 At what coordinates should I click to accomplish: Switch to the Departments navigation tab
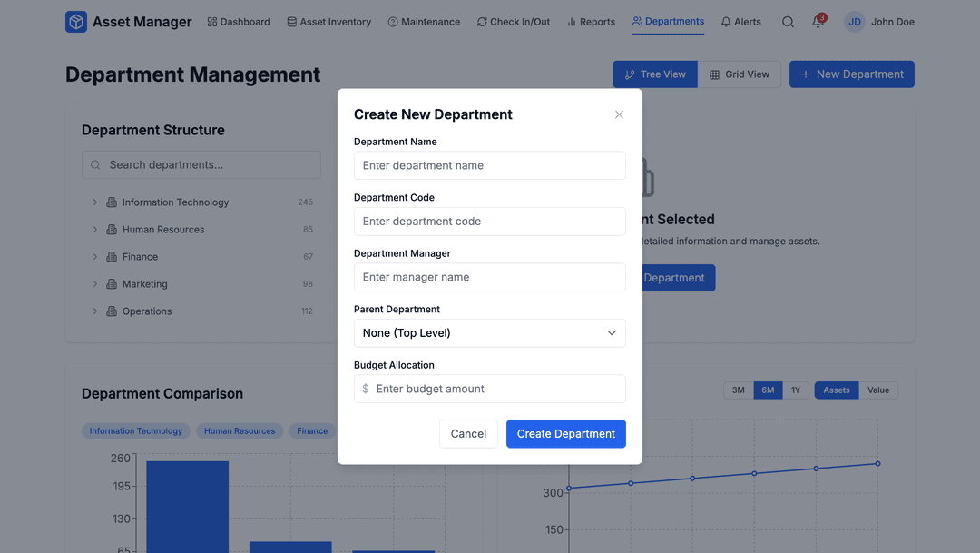tap(668, 21)
